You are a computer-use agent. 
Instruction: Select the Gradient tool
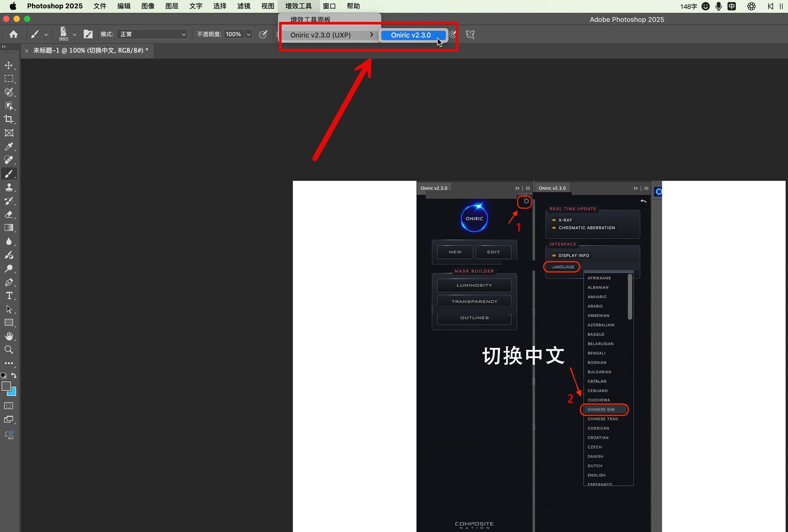[x=9, y=228]
